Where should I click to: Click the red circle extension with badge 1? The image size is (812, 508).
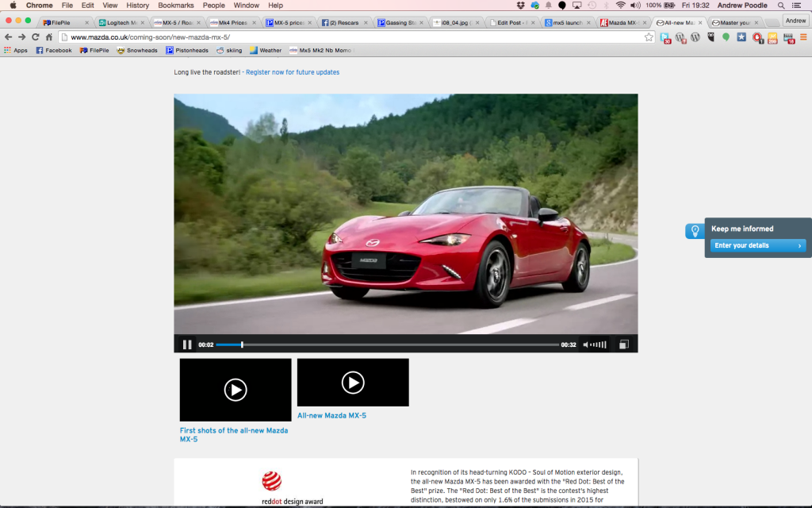(757, 38)
